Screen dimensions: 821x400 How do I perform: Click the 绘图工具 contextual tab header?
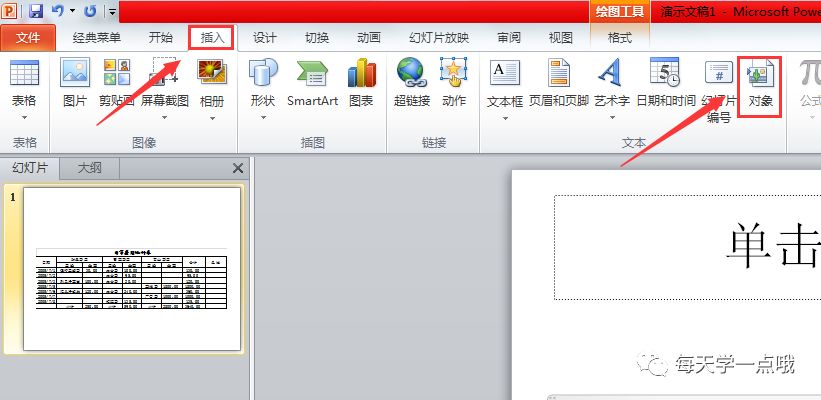[x=620, y=12]
